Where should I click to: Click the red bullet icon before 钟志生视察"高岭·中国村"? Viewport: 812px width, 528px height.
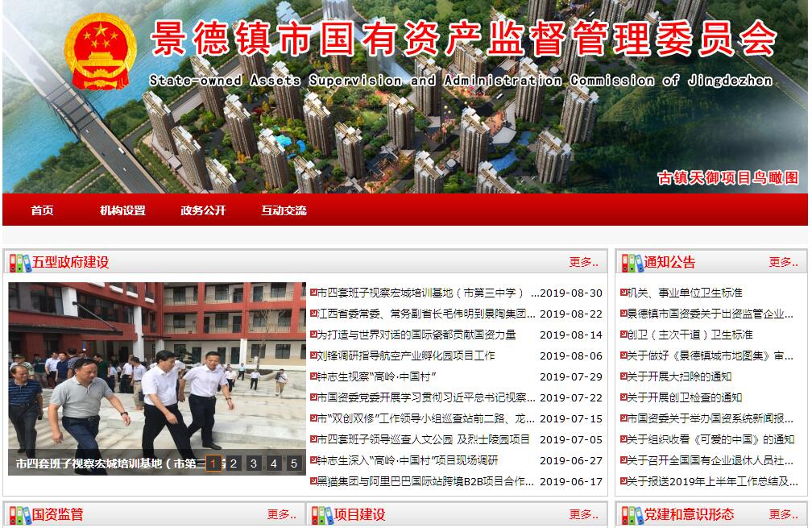coord(313,376)
